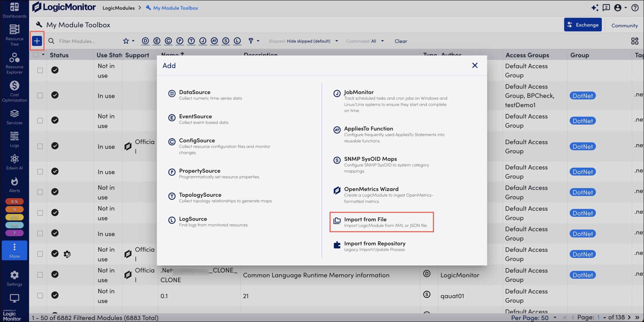Select Import from File option
Viewport: 644px width, 322px height.
pos(382,222)
